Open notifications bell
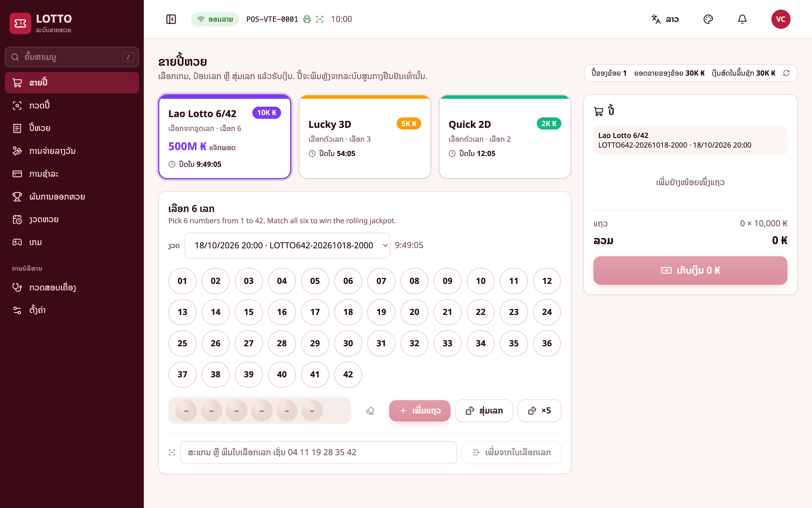The height and width of the screenshot is (508, 812). (742, 19)
